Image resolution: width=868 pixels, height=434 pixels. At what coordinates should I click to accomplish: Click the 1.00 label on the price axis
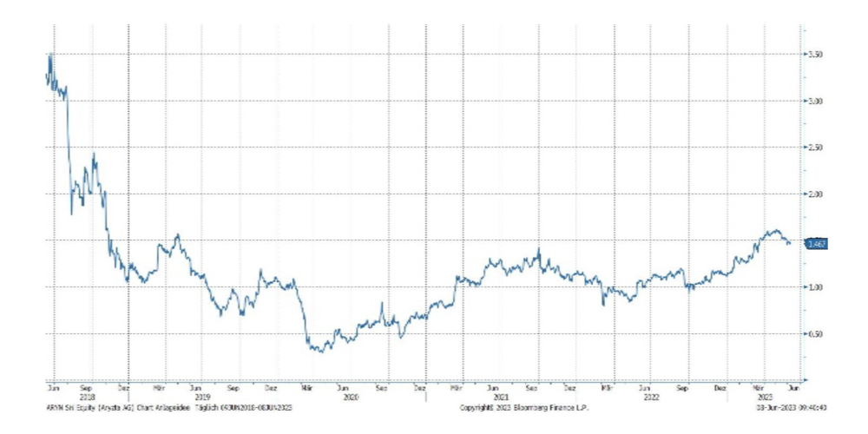point(816,287)
